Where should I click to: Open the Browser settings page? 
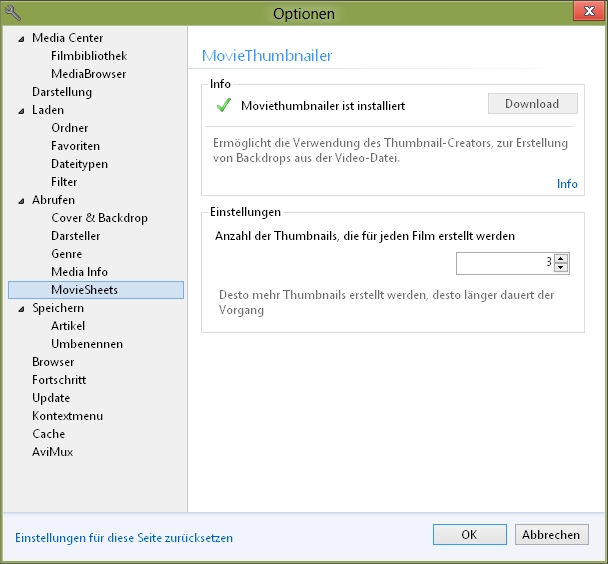[53, 362]
